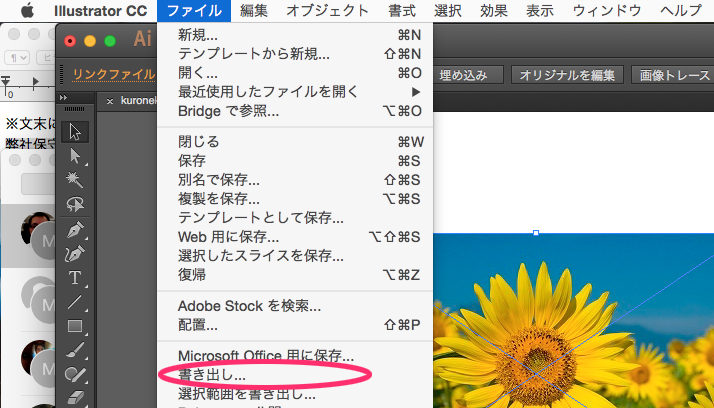Open the 表示 menu
Screen dimensions: 714x408
[x=540, y=10]
